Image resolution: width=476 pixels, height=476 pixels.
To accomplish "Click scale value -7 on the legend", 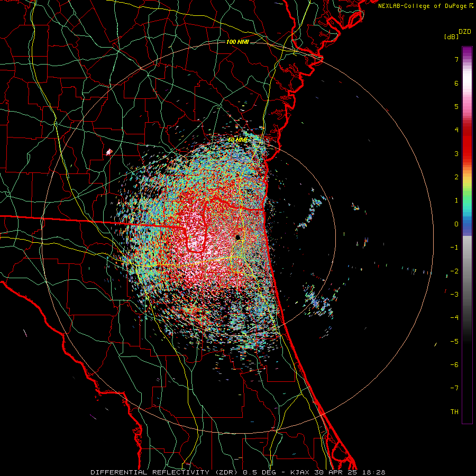I will click(454, 388).
